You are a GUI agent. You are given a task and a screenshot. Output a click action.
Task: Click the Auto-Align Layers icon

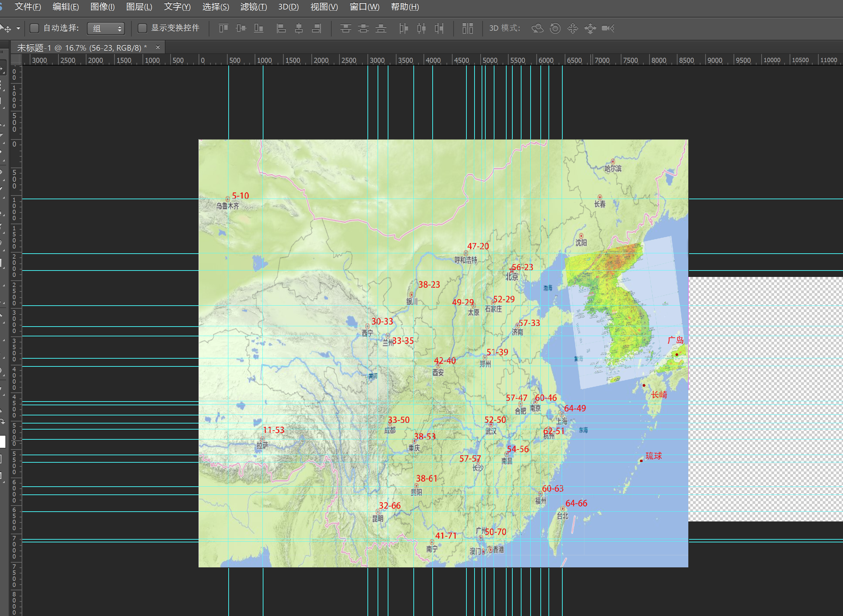467,28
